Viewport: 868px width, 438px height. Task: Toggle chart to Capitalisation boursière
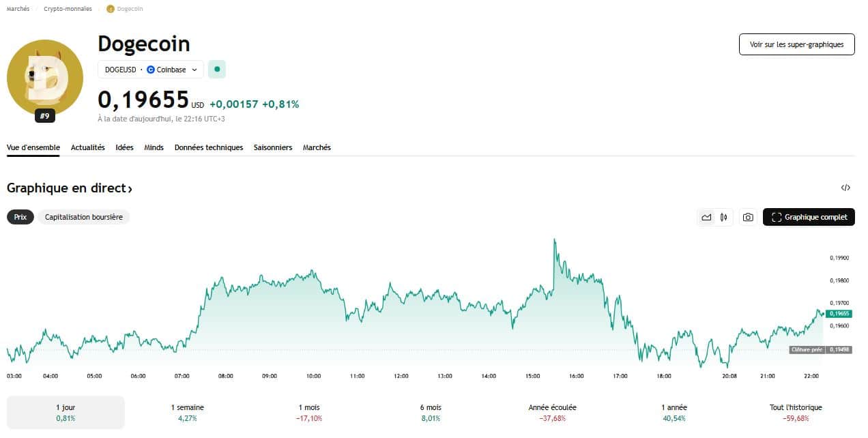point(84,217)
